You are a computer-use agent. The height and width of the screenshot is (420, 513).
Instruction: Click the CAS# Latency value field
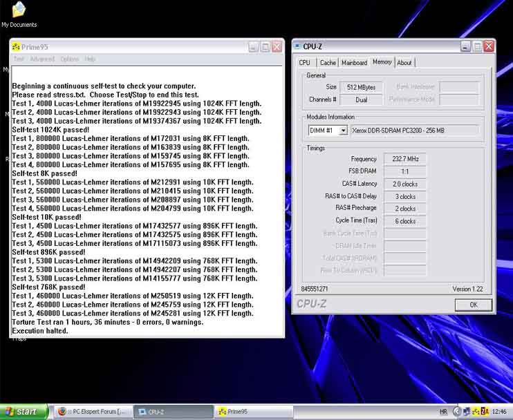(404, 184)
